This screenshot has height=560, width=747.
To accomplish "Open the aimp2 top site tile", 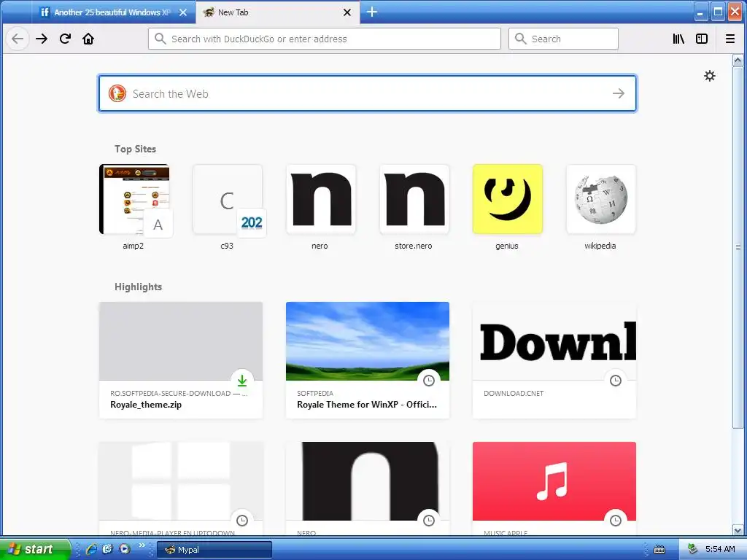I will coord(134,207).
